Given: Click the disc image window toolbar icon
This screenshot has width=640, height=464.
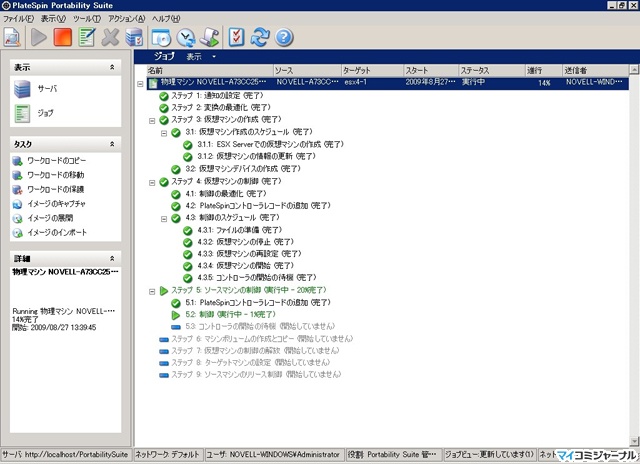Looking at the screenshot, I should coord(161,37).
